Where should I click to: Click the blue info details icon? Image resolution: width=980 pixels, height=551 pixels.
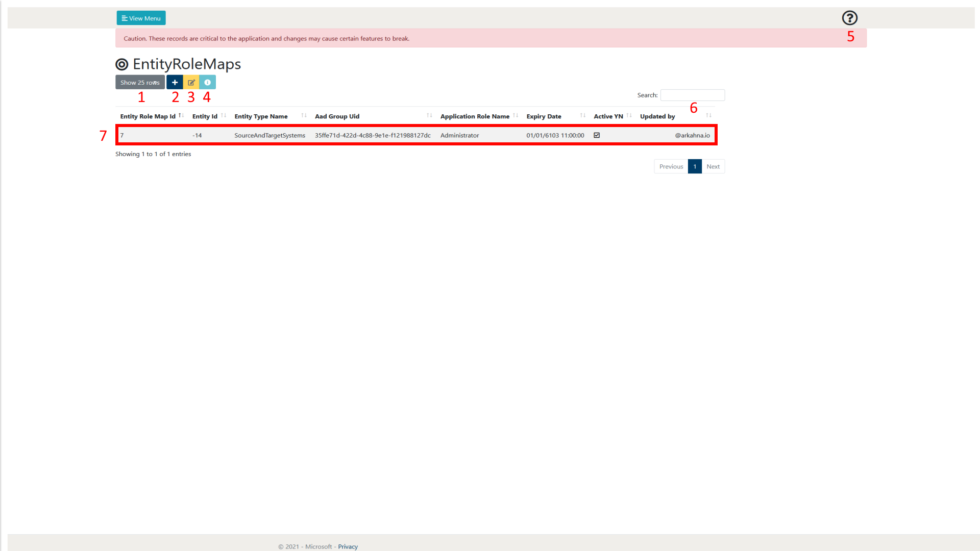[x=207, y=82]
